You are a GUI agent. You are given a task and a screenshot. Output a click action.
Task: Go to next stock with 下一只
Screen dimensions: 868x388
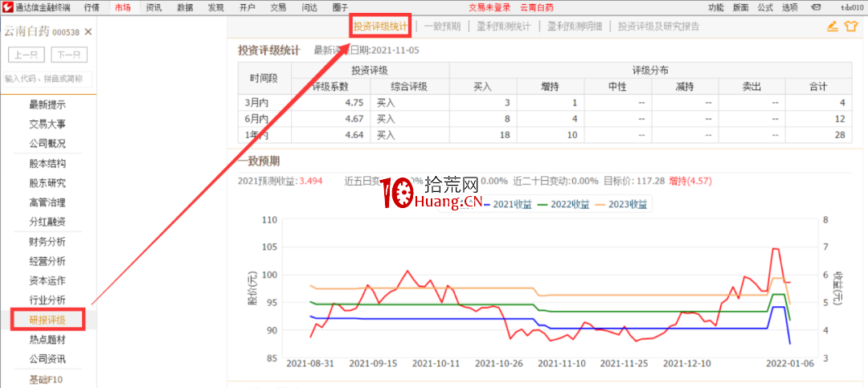tap(69, 55)
